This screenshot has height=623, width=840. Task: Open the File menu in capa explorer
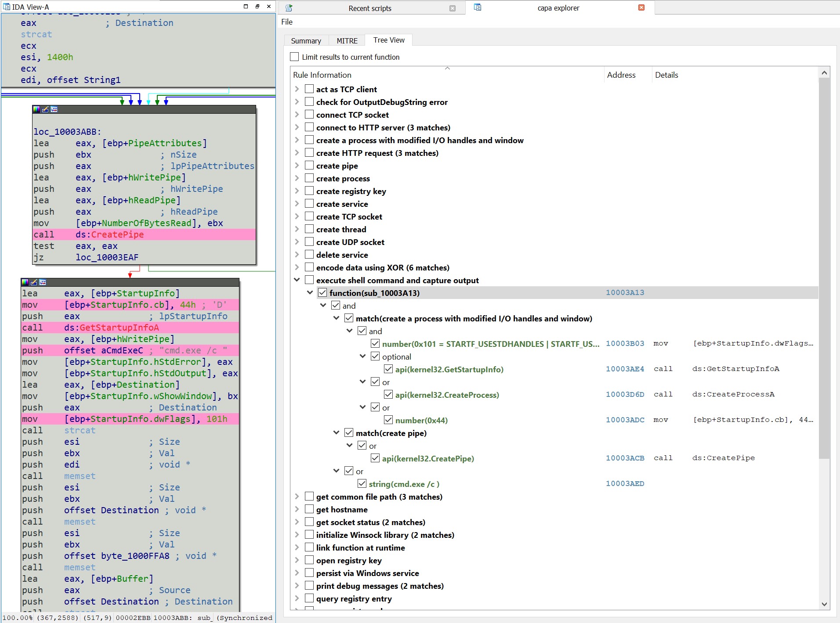286,22
